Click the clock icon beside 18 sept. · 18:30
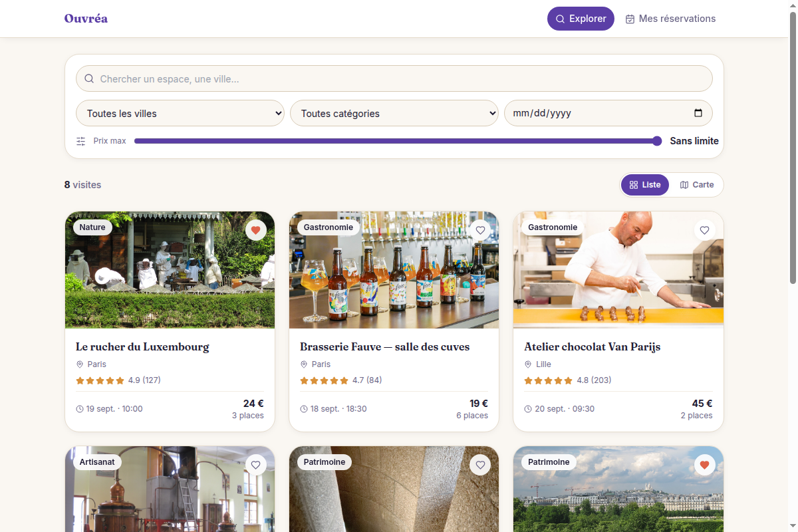The image size is (798, 532). pyautogui.click(x=304, y=409)
